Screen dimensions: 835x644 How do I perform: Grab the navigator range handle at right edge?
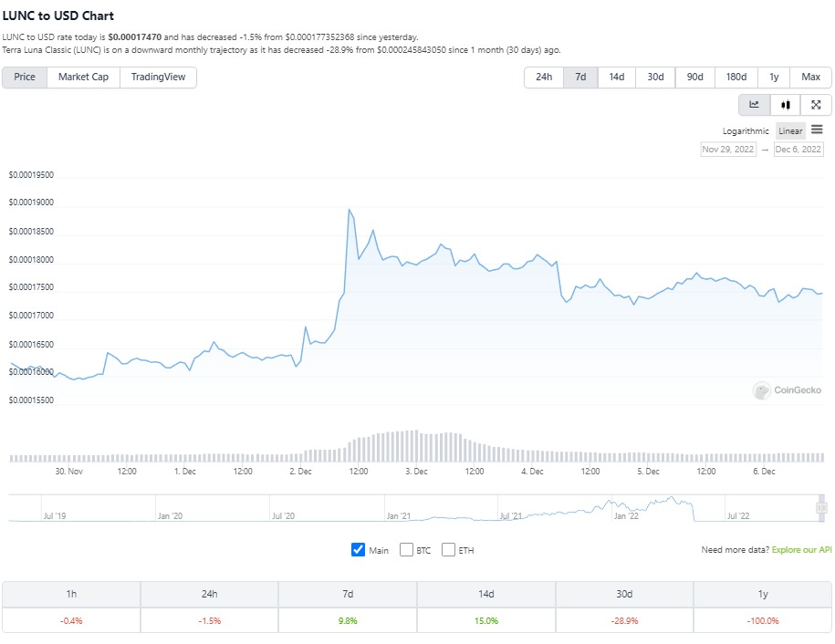click(821, 508)
